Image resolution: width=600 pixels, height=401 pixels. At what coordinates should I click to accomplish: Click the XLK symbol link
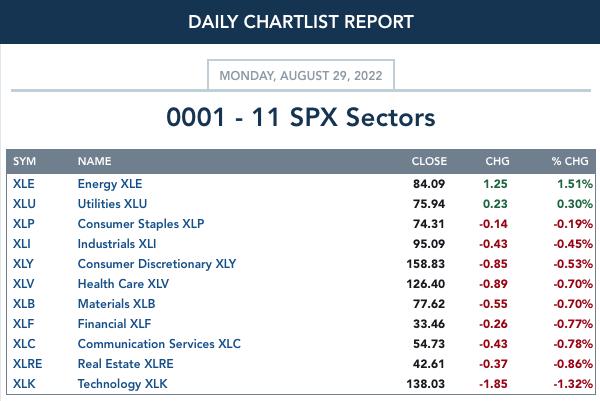coord(24,384)
